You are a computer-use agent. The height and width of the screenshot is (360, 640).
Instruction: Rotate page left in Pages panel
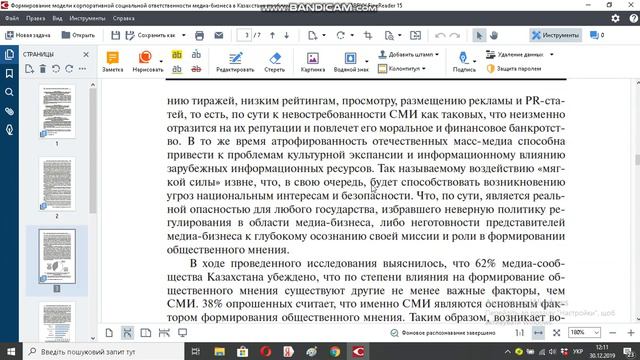tap(56, 69)
